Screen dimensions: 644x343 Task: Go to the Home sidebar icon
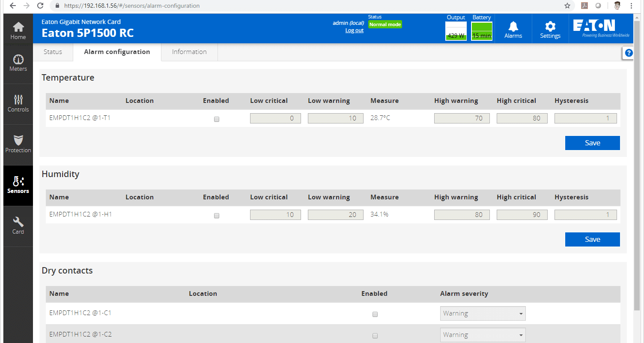(x=18, y=27)
